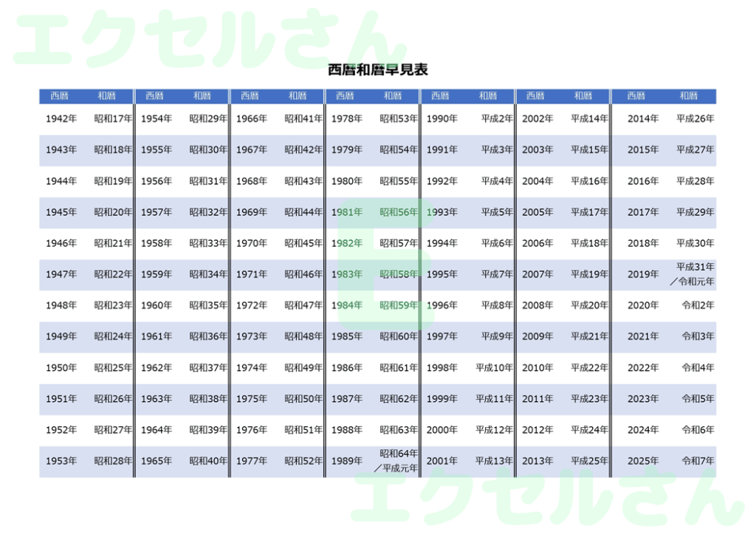
Task: Click the cell 平成2年
Action: click(x=497, y=119)
